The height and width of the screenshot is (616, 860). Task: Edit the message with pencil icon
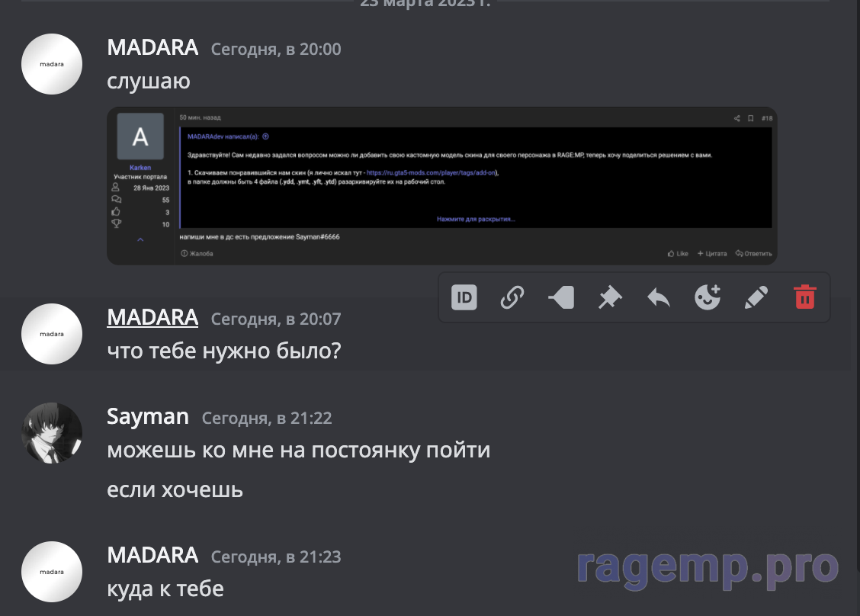(756, 297)
